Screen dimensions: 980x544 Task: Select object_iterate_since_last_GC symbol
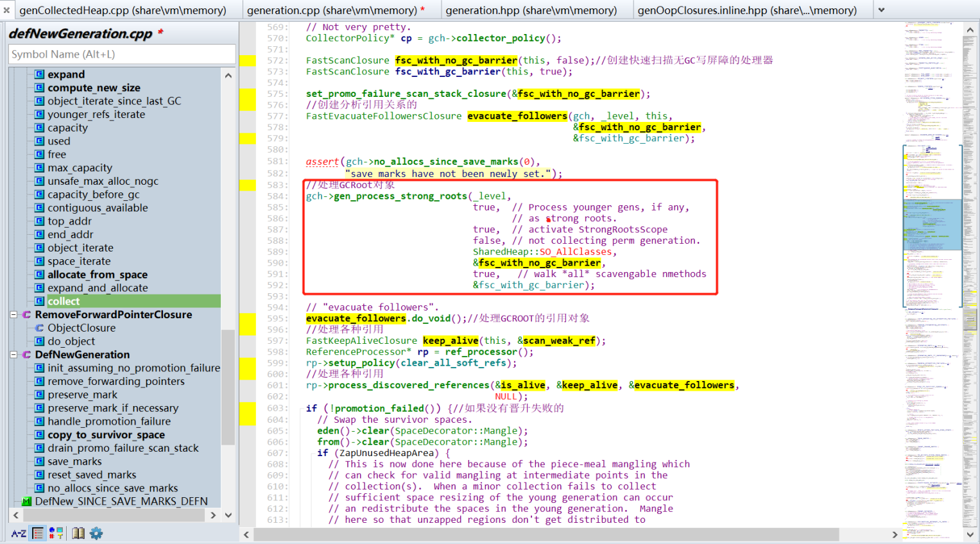click(114, 101)
